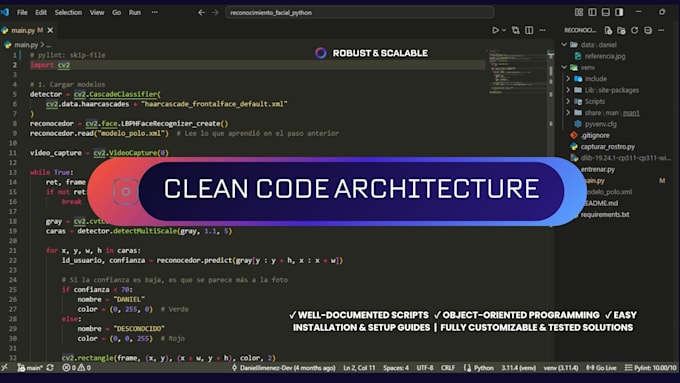This screenshot has height=383, width=680.
Task: Open remote window status bar icon
Action: [x=4, y=367]
